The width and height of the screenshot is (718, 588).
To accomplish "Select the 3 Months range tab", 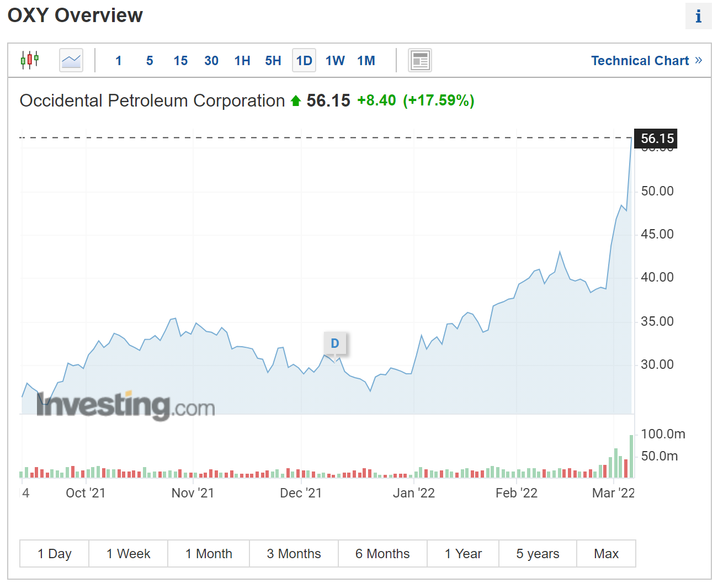I will pyautogui.click(x=294, y=554).
